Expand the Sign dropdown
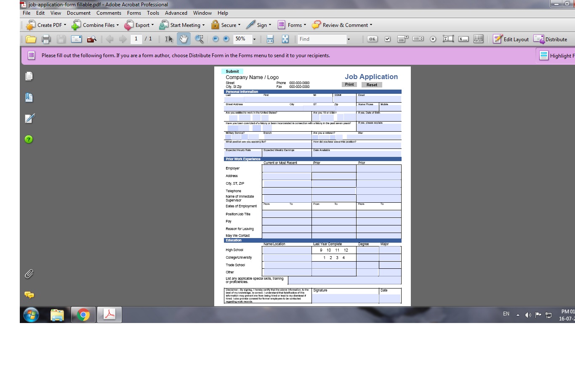575x392 pixels. pyautogui.click(x=270, y=25)
